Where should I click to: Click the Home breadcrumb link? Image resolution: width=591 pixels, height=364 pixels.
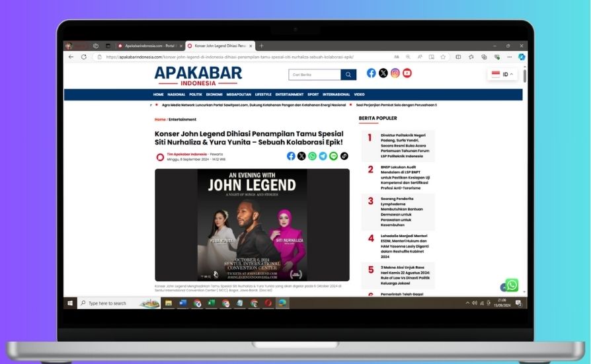click(x=160, y=120)
